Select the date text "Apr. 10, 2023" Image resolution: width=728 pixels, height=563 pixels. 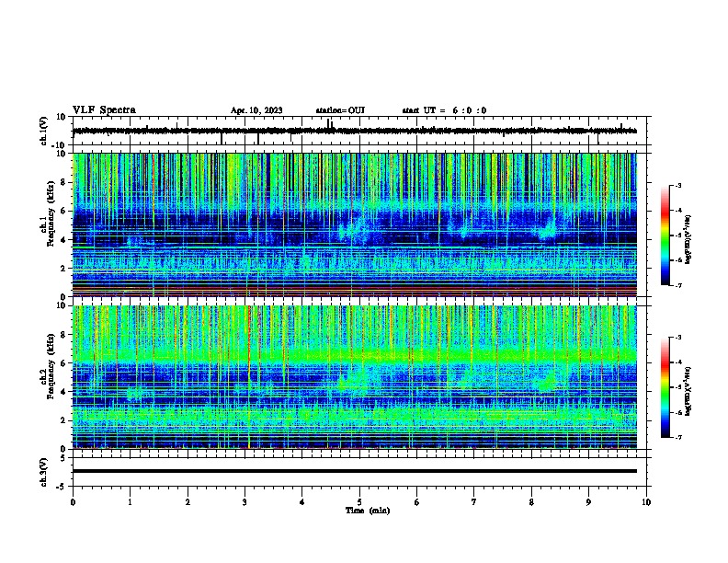tap(256, 110)
